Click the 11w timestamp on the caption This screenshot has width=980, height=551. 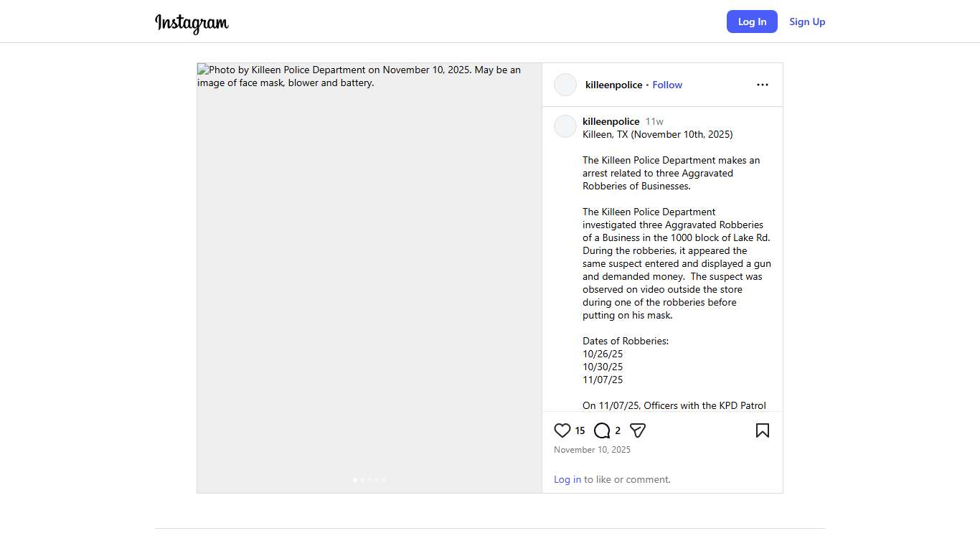pos(654,121)
